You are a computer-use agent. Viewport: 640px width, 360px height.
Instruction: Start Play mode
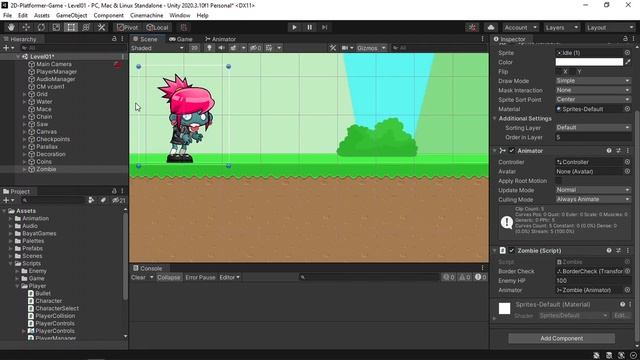click(294, 27)
